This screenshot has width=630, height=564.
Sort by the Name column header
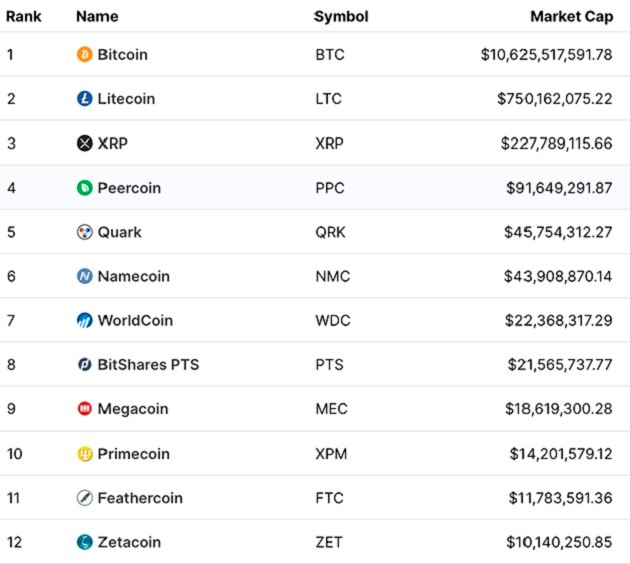(97, 17)
